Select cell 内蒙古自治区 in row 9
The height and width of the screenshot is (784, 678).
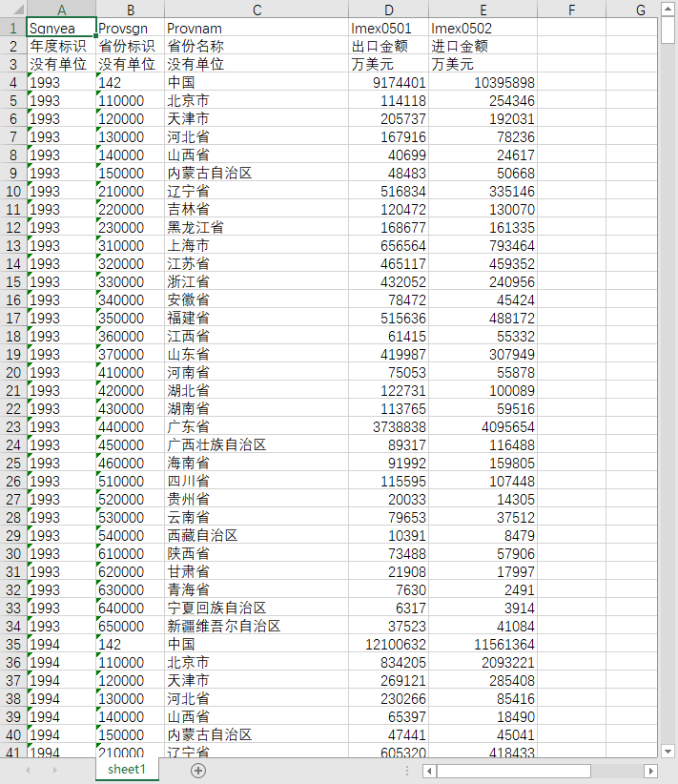(x=257, y=173)
